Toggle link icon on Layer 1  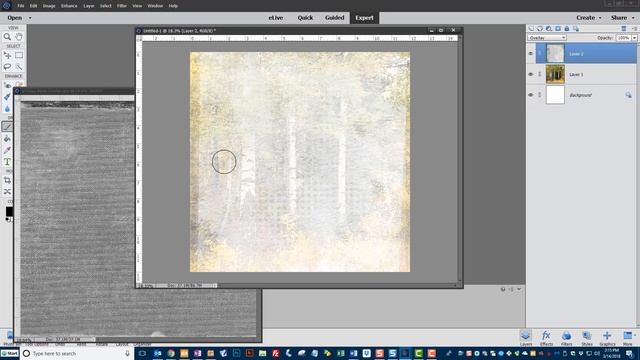click(x=540, y=74)
